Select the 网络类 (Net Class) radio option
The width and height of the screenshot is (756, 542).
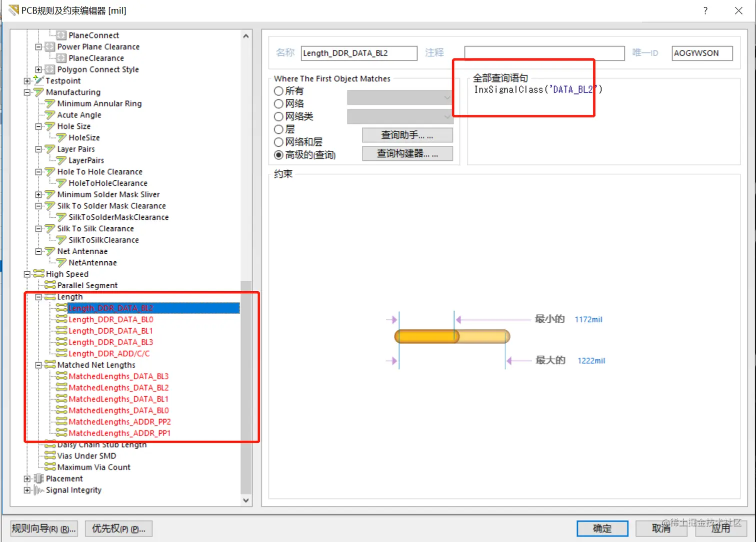278,116
